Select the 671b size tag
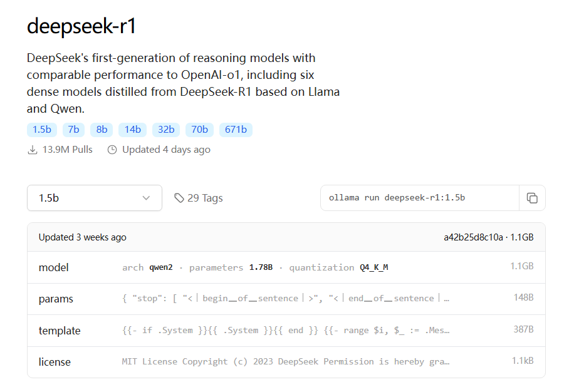The height and width of the screenshot is (392, 564). (x=236, y=130)
